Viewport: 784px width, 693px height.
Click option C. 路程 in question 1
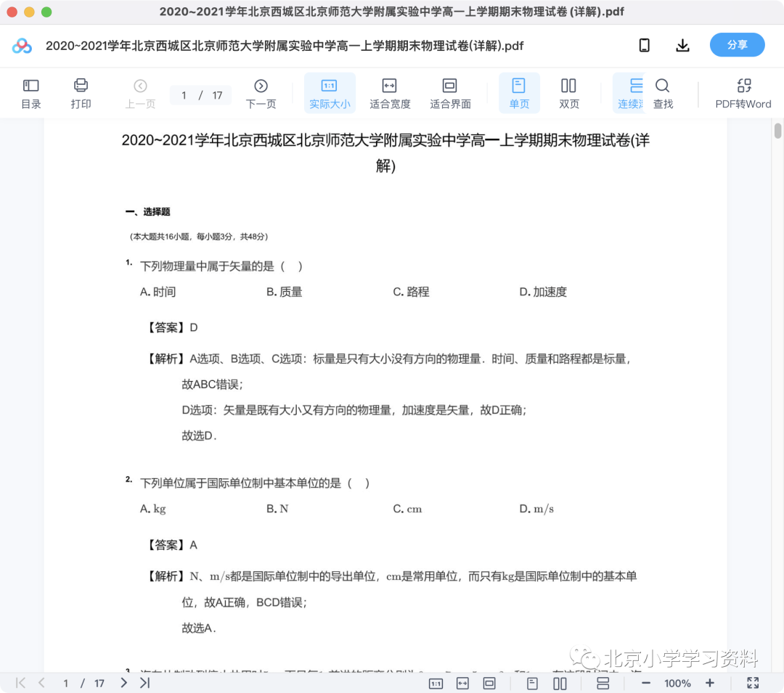pyautogui.click(x=411, y=292)
